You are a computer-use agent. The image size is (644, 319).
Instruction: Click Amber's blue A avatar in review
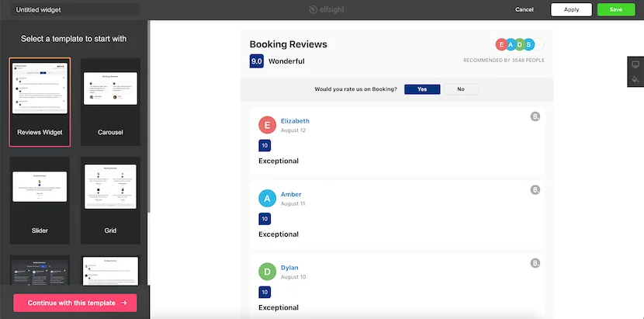coord(268,199)
